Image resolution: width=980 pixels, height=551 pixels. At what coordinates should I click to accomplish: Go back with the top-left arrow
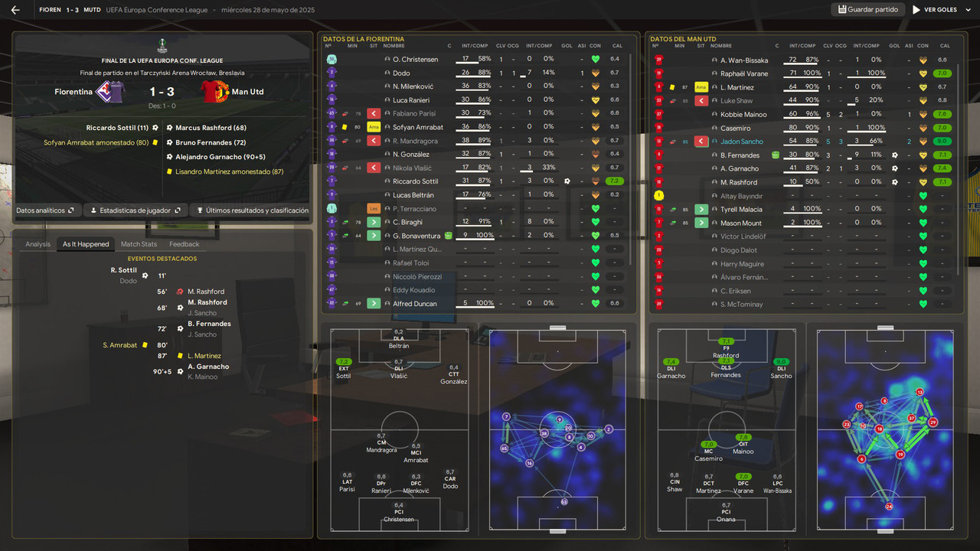coord(15,10)
